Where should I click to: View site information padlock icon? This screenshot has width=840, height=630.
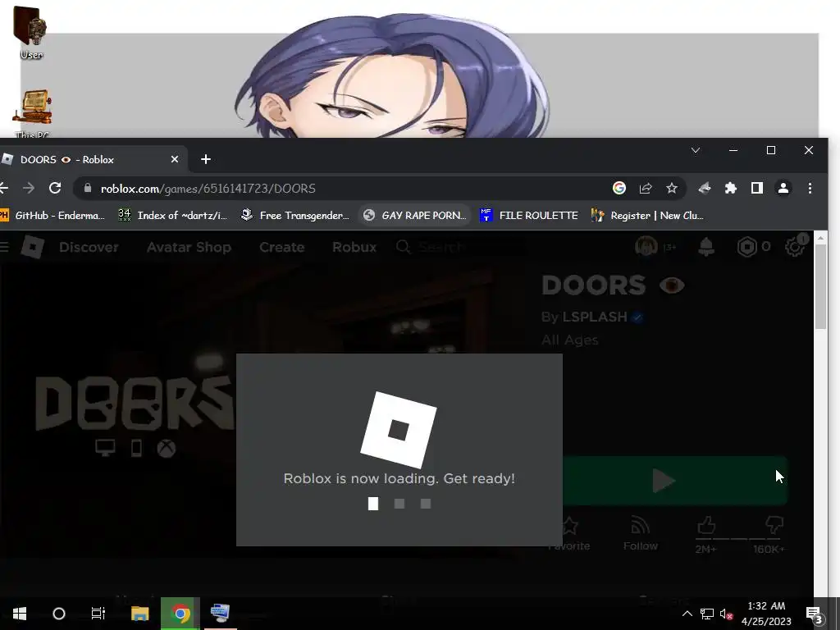click(x=88, y=188)
